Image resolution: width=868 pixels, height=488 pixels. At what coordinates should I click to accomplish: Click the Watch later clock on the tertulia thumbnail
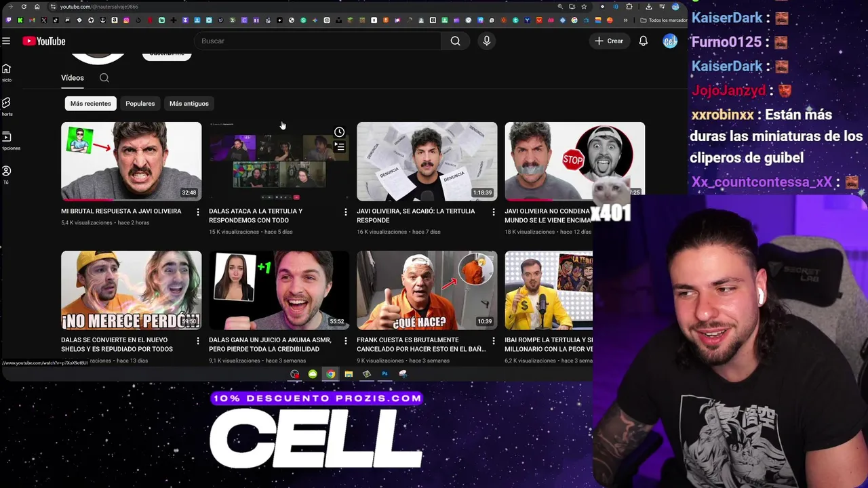tap(339, 132)
